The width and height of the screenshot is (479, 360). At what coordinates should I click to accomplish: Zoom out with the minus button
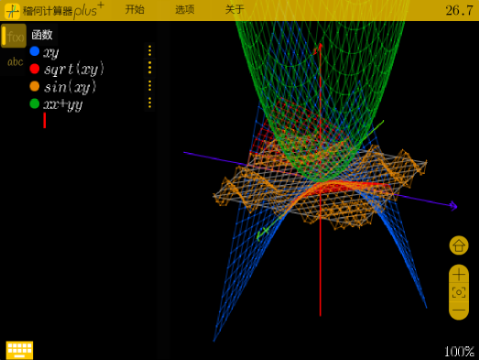[459, 310]
